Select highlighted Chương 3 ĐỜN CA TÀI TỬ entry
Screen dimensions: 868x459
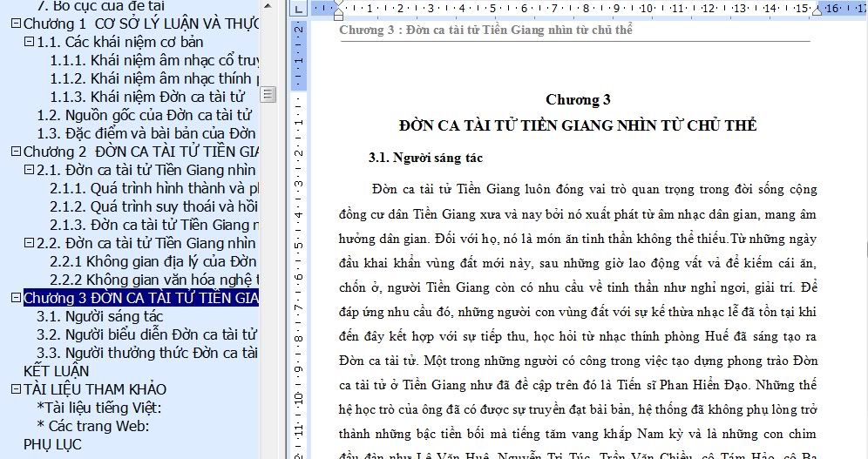(141, 298)
